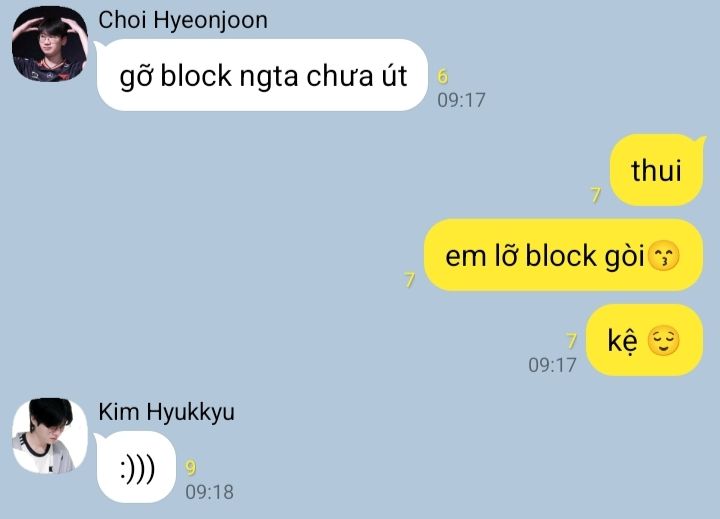
Task: Select the 'em lỡ block gòi' message bubble
Action: point(563,255)
